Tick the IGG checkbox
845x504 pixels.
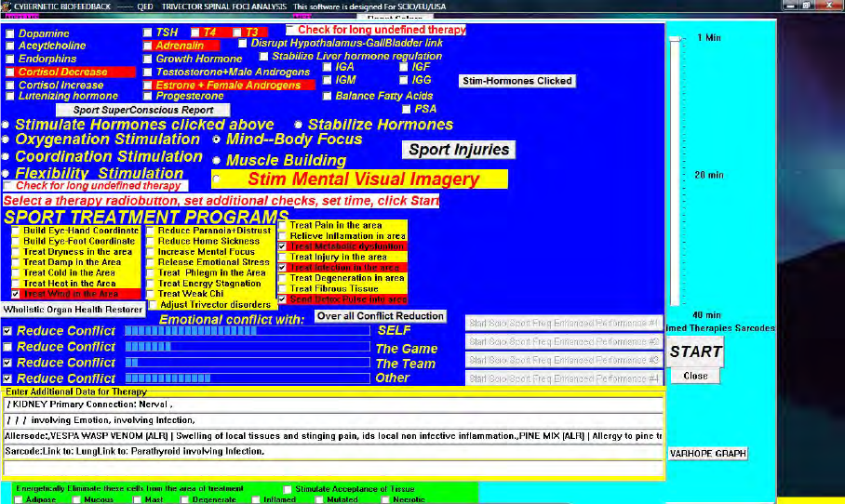[x=404, y=80]
